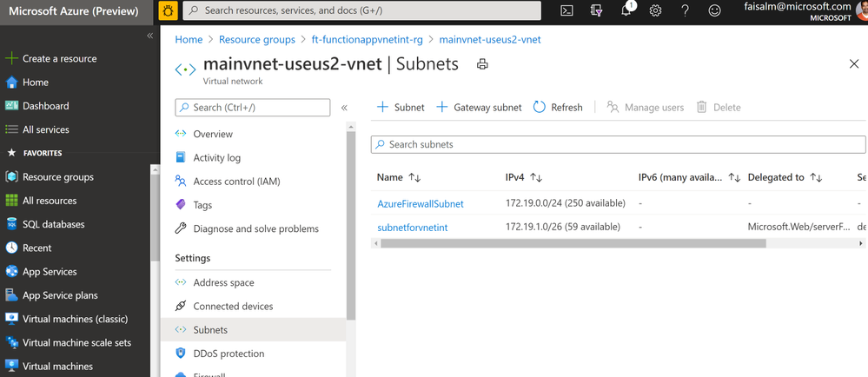Open Recent in sidebar
868x377 pixels.
[x=37, y=248]
